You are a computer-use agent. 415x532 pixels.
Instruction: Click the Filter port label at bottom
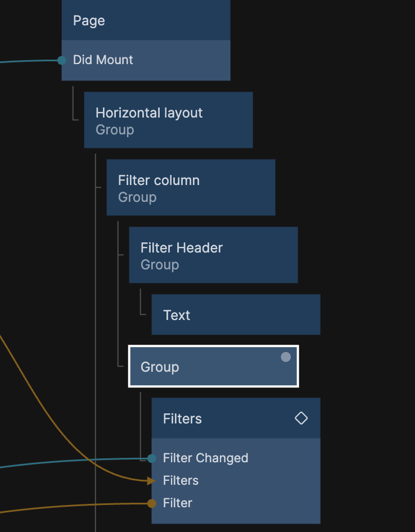178,503
